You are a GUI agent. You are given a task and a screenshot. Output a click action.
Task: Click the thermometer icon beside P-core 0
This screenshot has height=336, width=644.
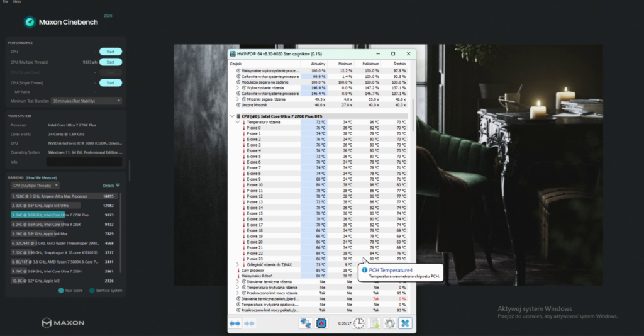tap(243, 128)
